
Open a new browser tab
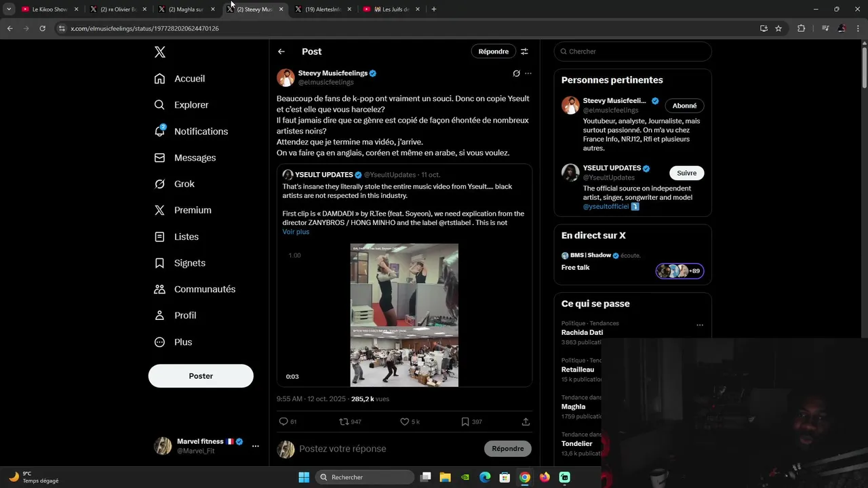tap(434, 9)
